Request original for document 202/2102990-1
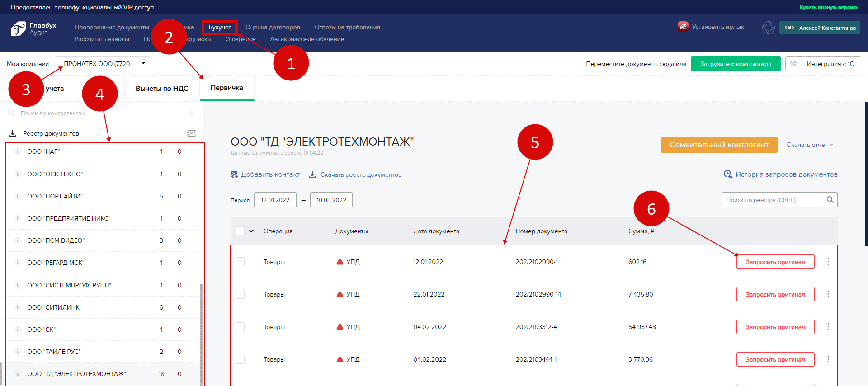The width and height of the screenshot is (868, 386). (x=775, y=262)
